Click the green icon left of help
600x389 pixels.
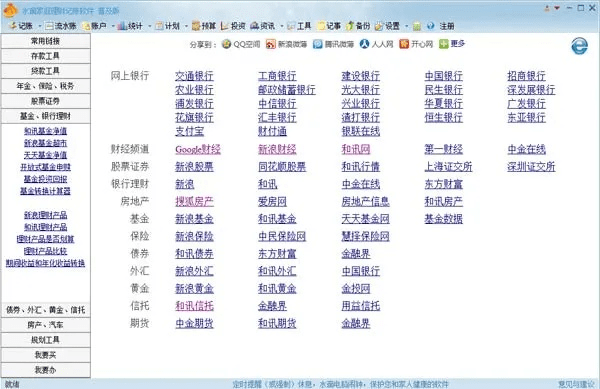point(417,26)
